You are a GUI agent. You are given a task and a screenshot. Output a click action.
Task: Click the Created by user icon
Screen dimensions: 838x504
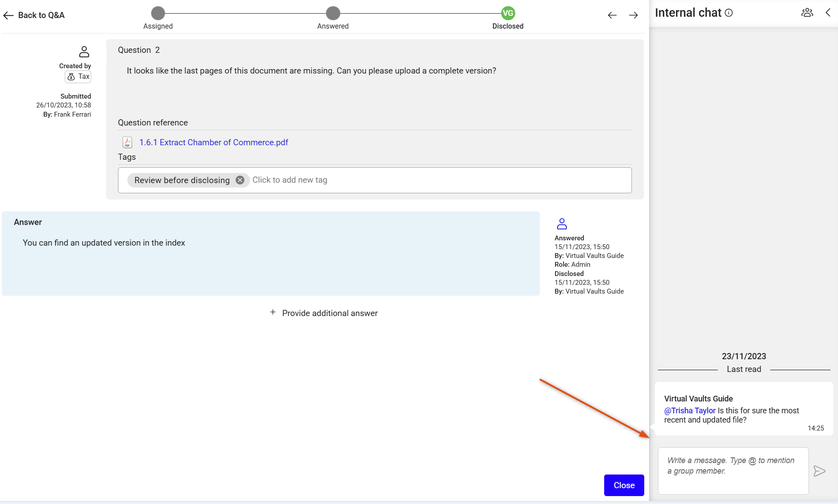tap(84, 52)
